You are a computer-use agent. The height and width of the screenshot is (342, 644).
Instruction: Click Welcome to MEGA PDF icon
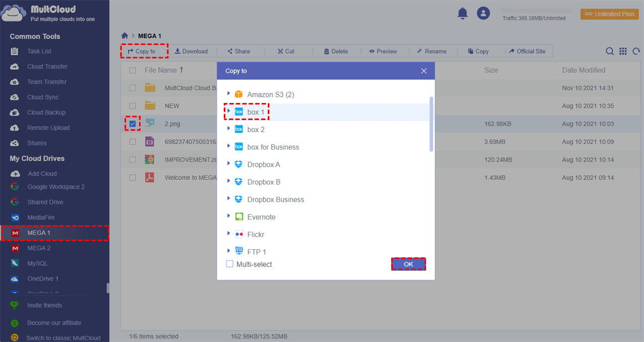click(x=150, y=177)
